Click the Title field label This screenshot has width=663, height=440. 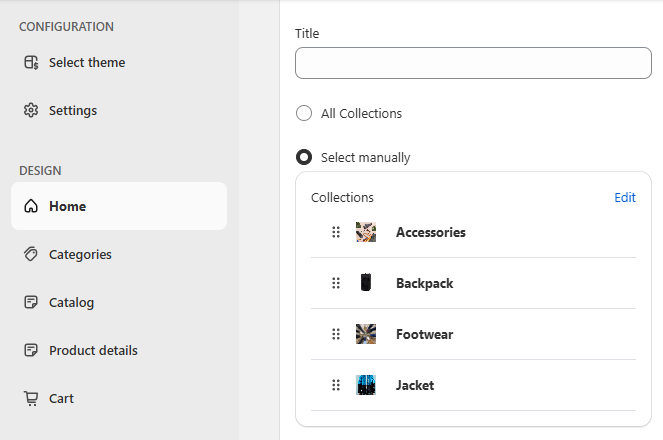click(x=307, y=33)
